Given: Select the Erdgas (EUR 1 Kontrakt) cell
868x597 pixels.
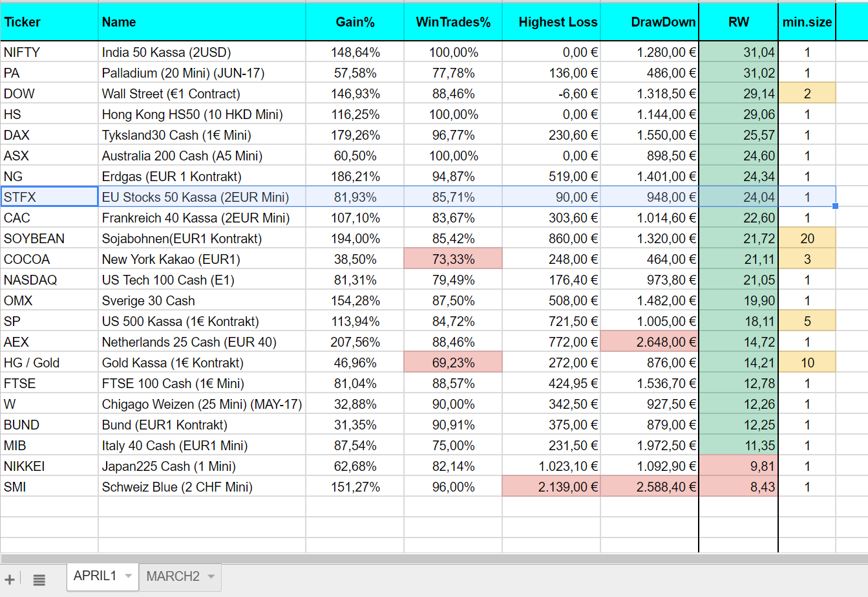Looking at the screenshot, I should [x=202, y=177].
